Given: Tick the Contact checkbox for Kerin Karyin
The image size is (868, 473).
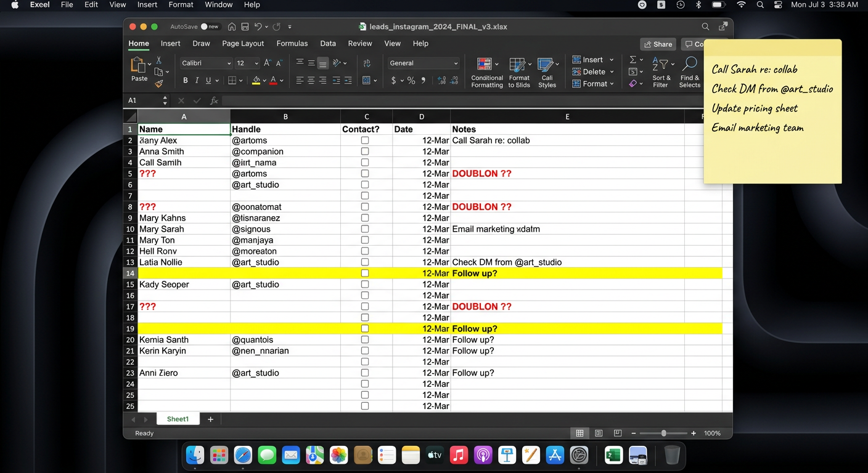Looking at the screenshot, I should click(365, 351).
